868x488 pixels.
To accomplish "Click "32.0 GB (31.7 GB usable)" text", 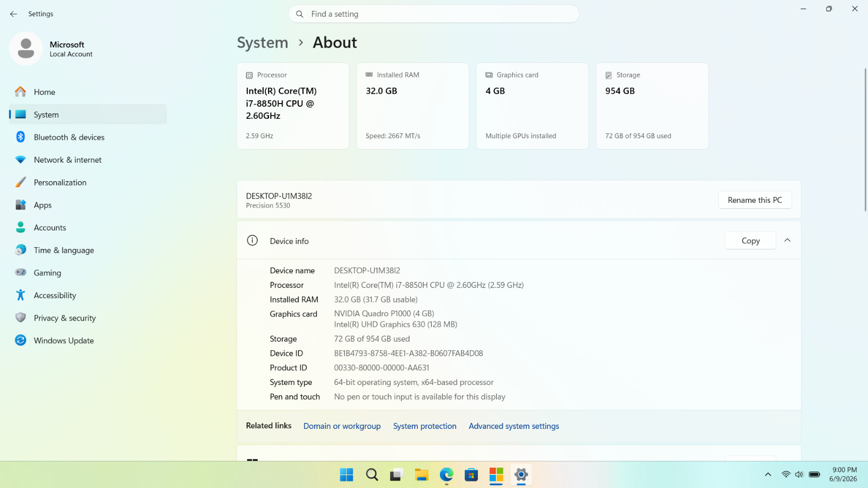I will click(x=376, y=299).
